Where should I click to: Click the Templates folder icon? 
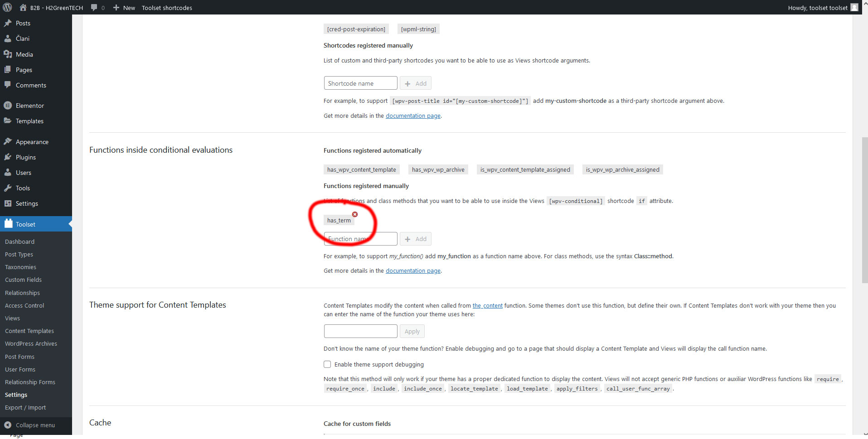coord(8,121)
